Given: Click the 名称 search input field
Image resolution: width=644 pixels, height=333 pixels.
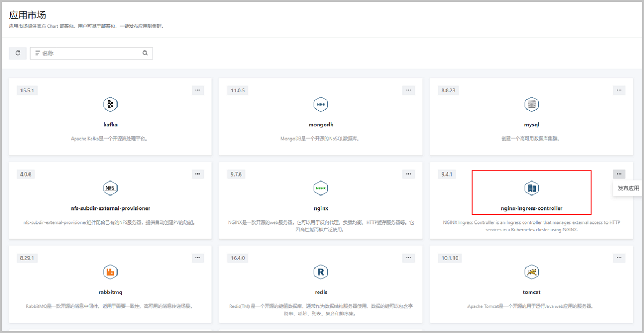Looking at the screenshot, I should (91, 53).
